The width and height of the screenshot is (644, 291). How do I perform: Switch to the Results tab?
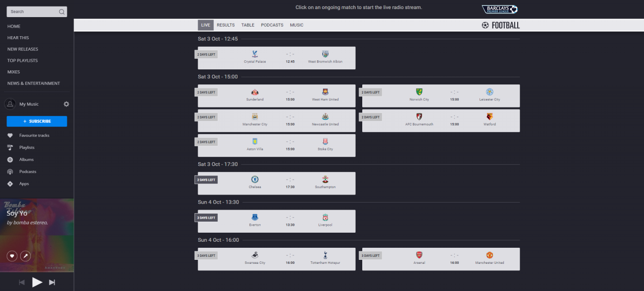point(225,25)
